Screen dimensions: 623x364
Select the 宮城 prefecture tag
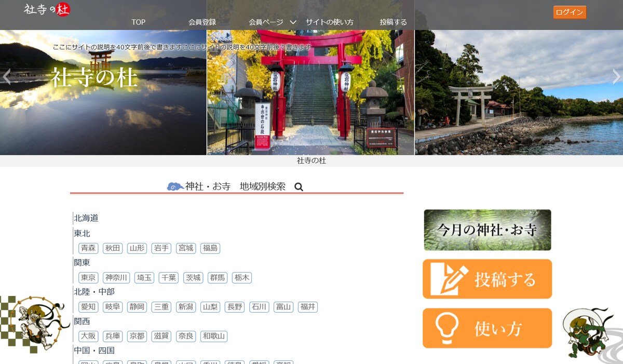coord(186,248)
